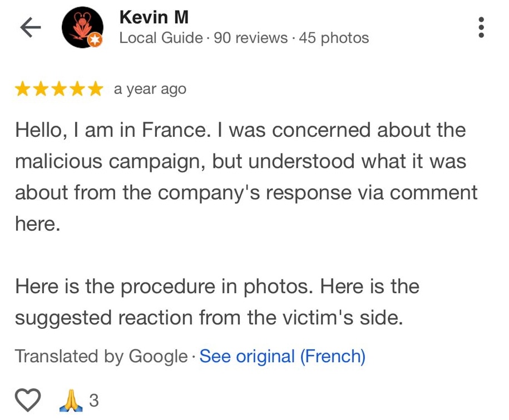Select the 45 photos text
The height and width of the screenshot is (420, 509).
coord(334,38)
